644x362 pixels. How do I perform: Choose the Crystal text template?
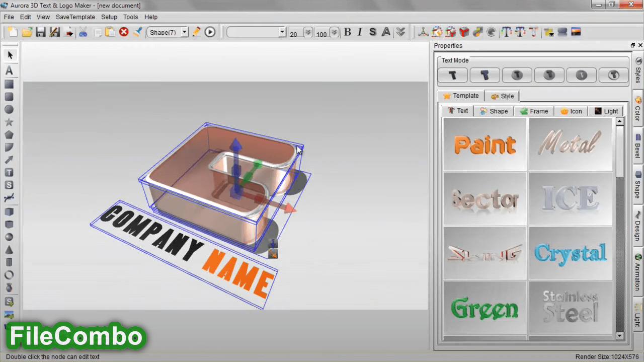(x=570, y=253)
